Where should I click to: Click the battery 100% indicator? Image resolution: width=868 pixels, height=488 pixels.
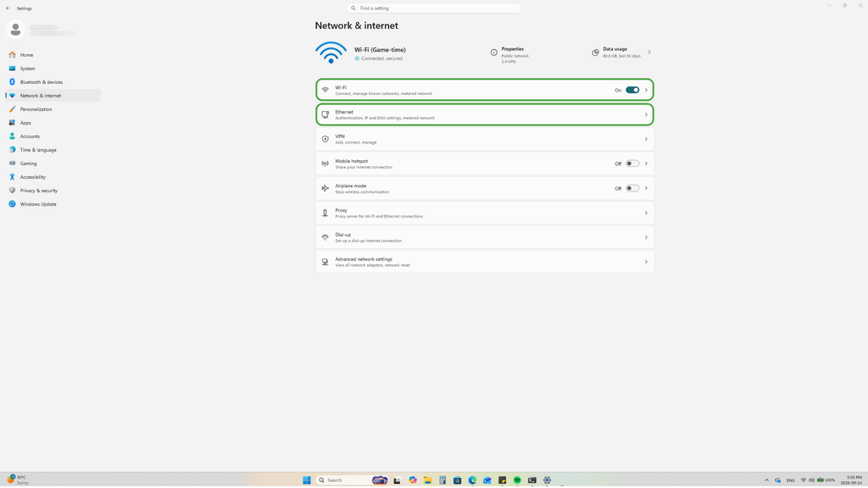tap(826, 480)
